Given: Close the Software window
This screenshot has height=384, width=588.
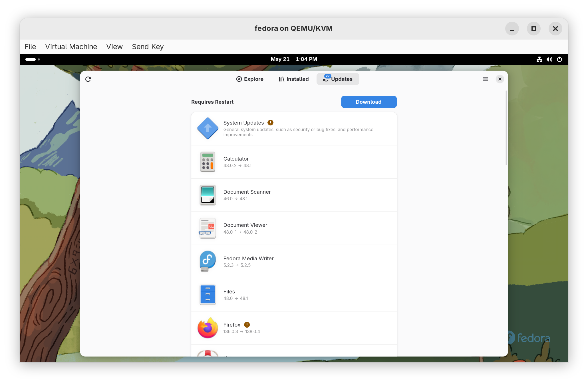Looking at the screenshot, I should [500, 79].
